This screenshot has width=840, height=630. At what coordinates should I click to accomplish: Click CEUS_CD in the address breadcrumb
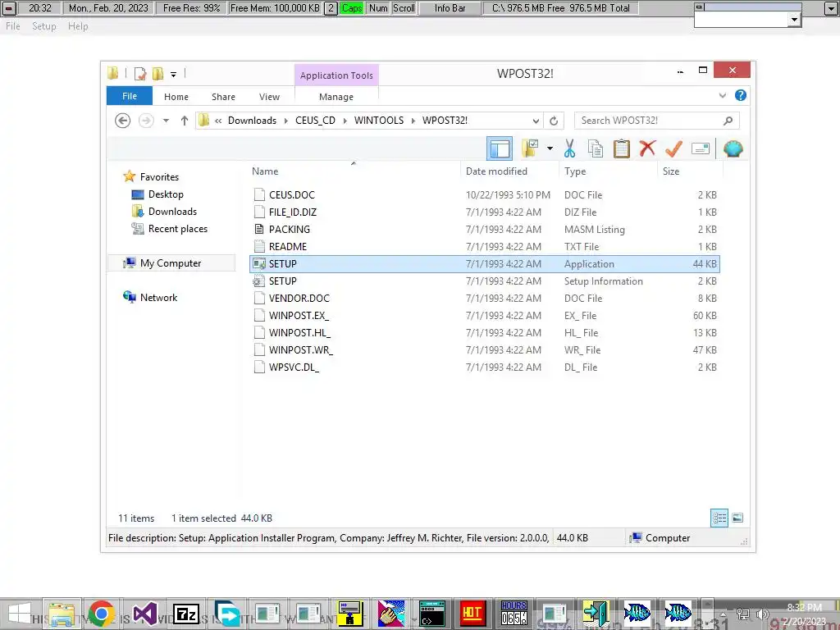pos(316,121)
